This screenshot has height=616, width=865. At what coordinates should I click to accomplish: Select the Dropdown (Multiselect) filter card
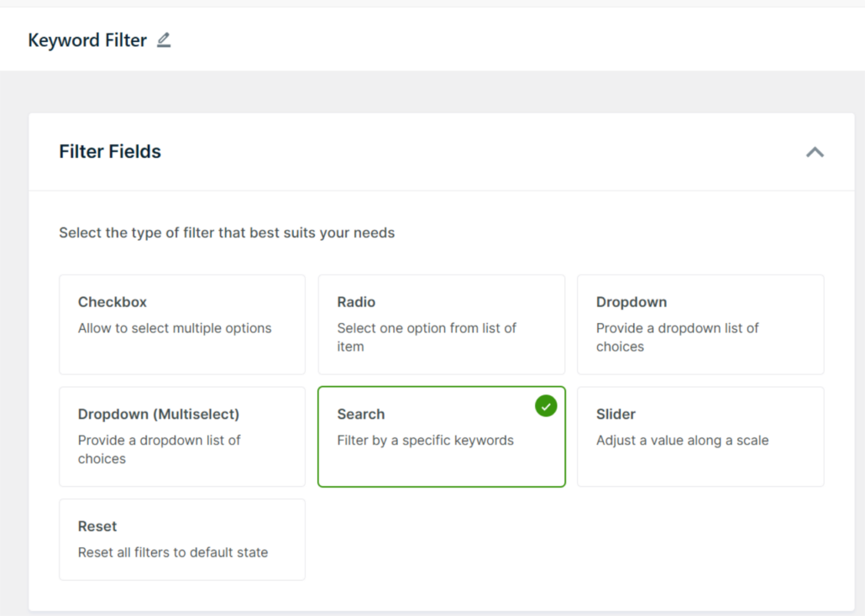tap(182, 436)
